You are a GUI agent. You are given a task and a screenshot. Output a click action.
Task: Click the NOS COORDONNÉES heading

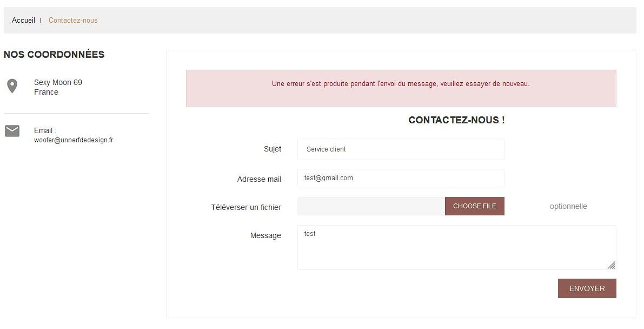tap(54, 55)
